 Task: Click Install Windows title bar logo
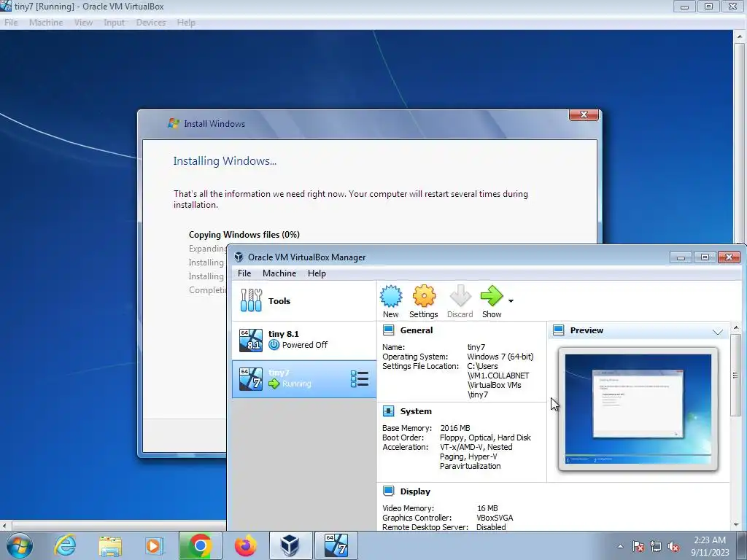pos(174,123)
